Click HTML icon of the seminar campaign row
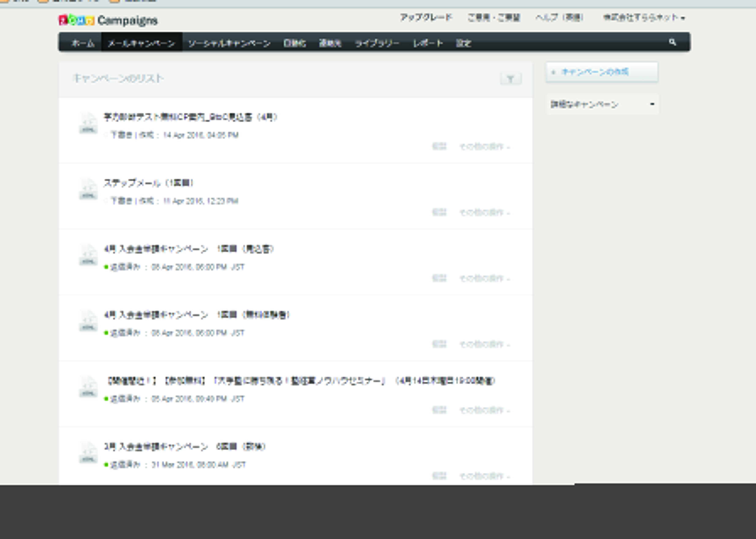 point(88,387)
